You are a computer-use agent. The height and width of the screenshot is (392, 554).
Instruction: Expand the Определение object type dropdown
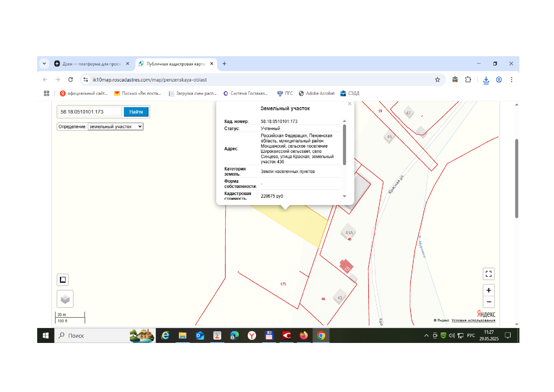[116, 127]
